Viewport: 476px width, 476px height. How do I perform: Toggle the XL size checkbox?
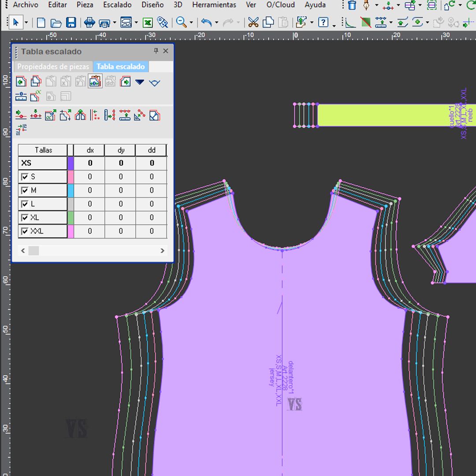click(25, 218)
